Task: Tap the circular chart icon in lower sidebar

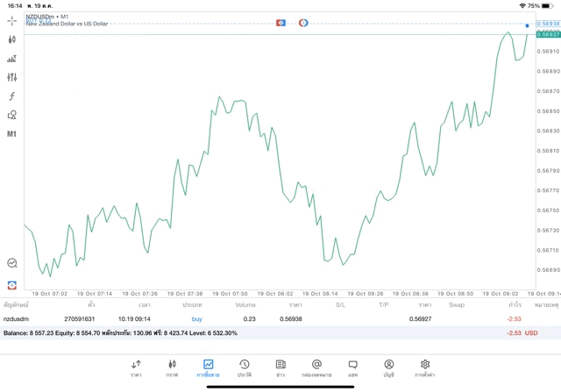Action: pos(11,263)
